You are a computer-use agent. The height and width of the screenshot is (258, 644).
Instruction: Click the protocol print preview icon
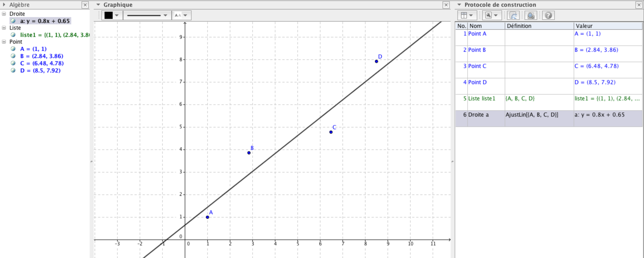531,15
